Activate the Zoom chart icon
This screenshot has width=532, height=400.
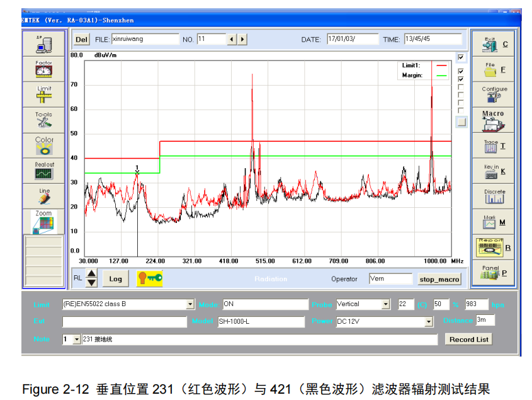click(x=43, y=222)
